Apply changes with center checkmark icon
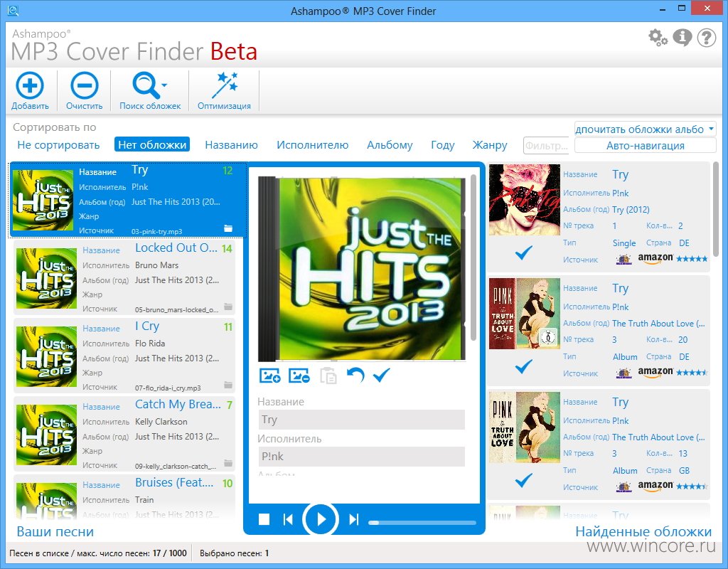 (381, 375)
